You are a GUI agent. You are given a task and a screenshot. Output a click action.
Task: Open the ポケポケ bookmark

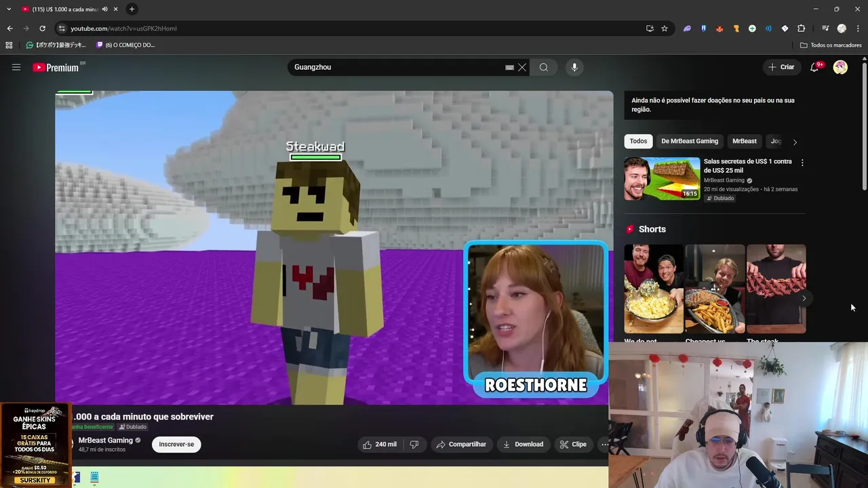[x=56, y=45]
